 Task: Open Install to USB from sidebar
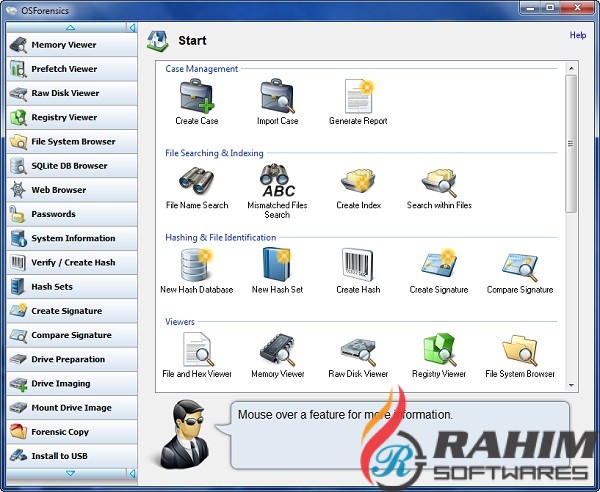click(72, 456)
